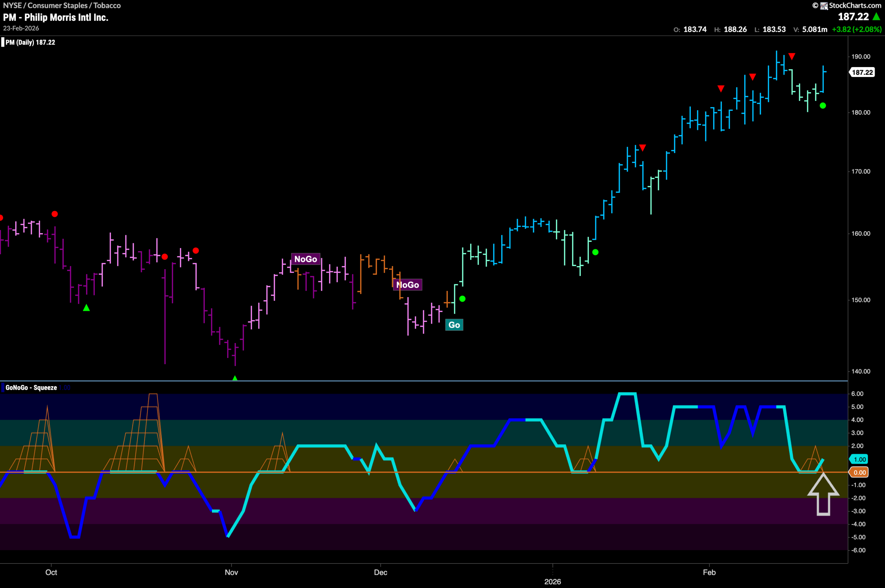This screenshot has width=885, height=588.
Task: Click the cyan 1.00 oscillator value tag
Action: pos(859,459)
